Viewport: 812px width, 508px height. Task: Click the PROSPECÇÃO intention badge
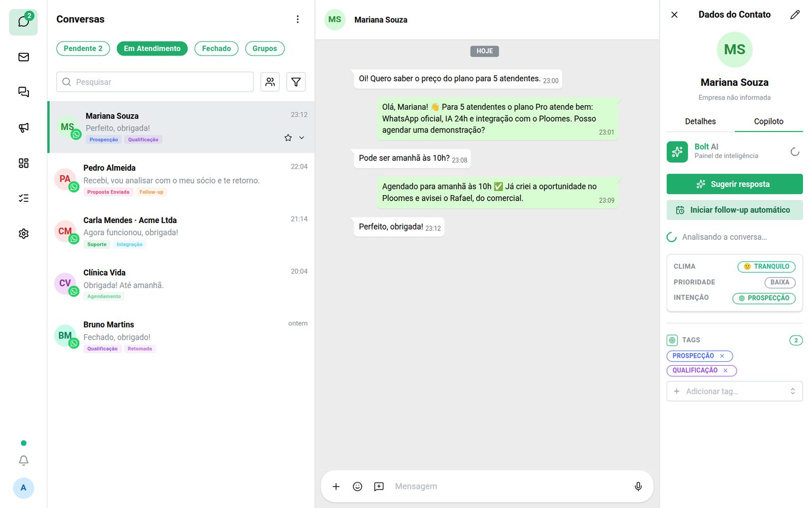pyautogui.click(x=764, y=298)
